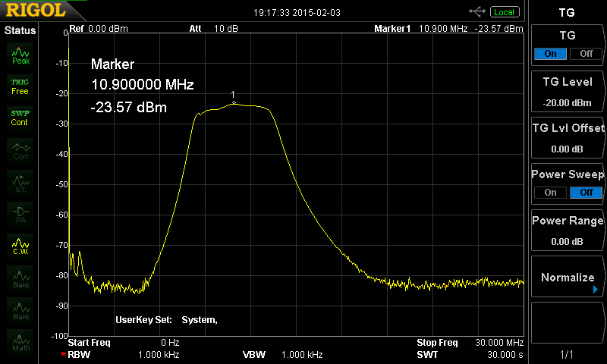Turn the TG tracking generator Off

(586, 54)
